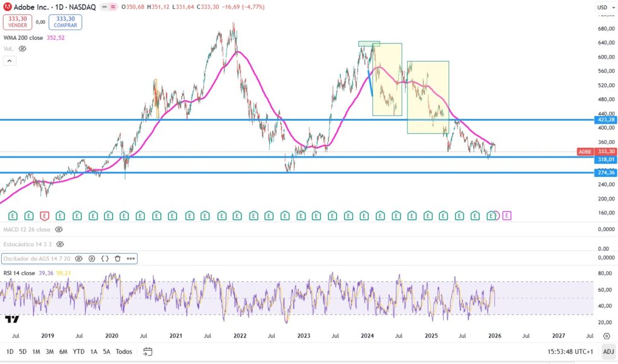Open the USD currency dropdown

click(604, 7)
